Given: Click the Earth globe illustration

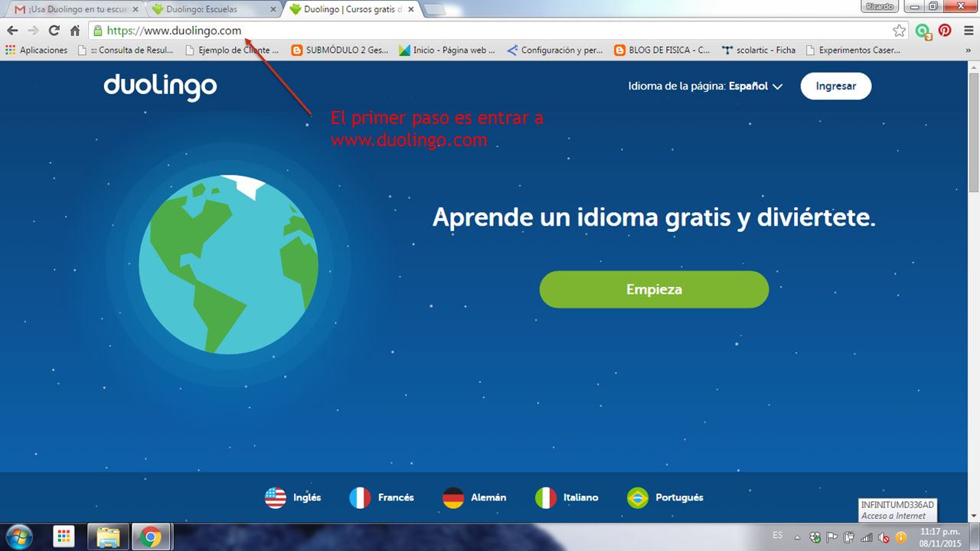Looking at the screenshot, I should click(228, 265).
